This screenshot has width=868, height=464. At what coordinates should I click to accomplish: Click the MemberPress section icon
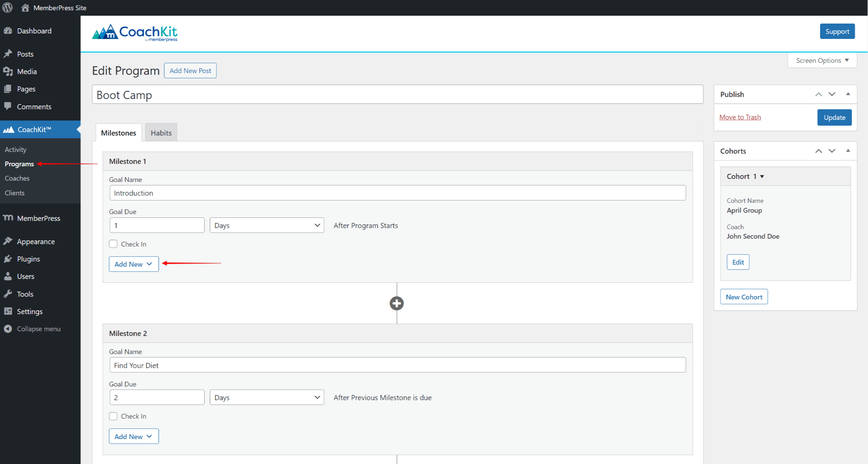pos(9,218)
